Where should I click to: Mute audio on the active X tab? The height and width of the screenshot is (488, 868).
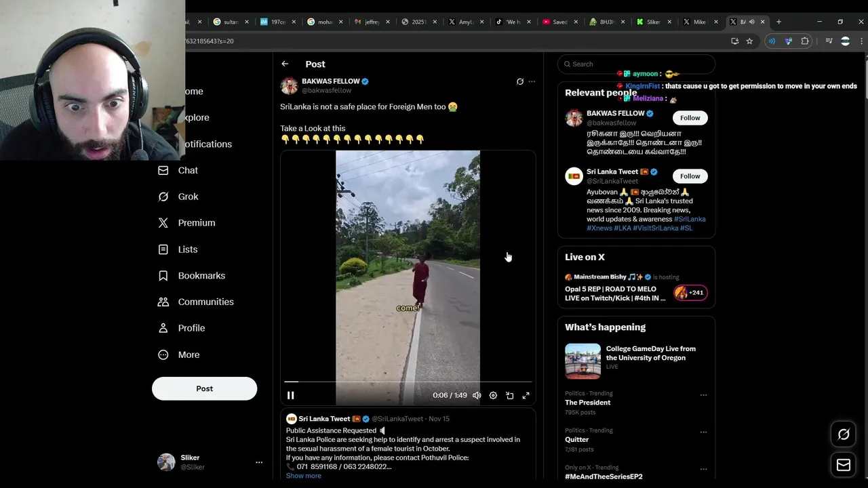tap(751, 22)
